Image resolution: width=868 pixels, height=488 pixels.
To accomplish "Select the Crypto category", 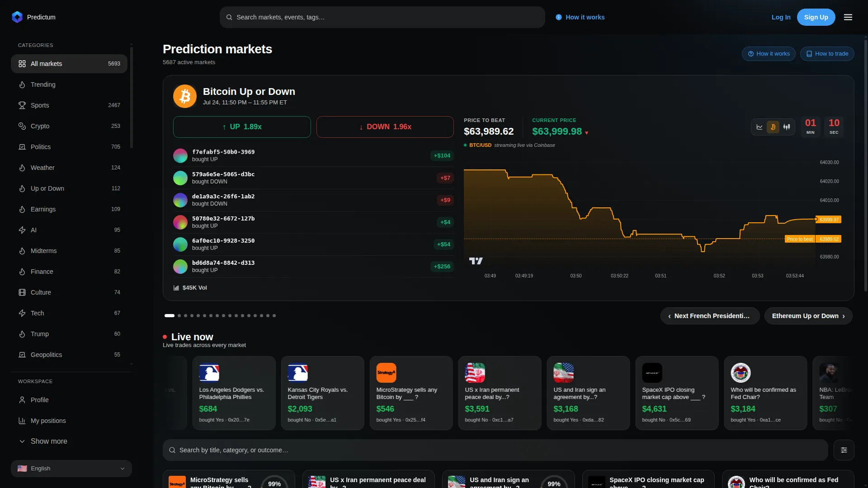I will tap(69, 126).
